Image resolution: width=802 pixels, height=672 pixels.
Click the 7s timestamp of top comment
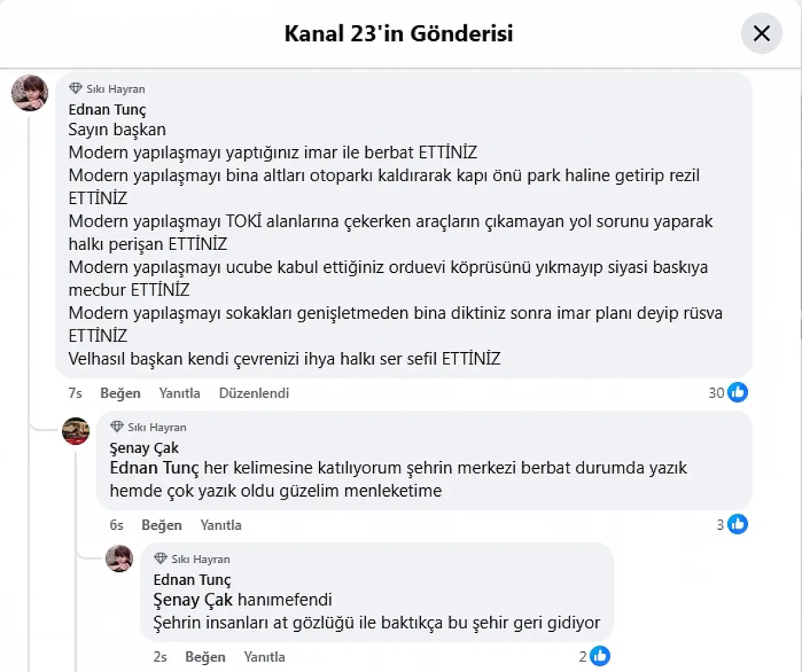point(75,393)
